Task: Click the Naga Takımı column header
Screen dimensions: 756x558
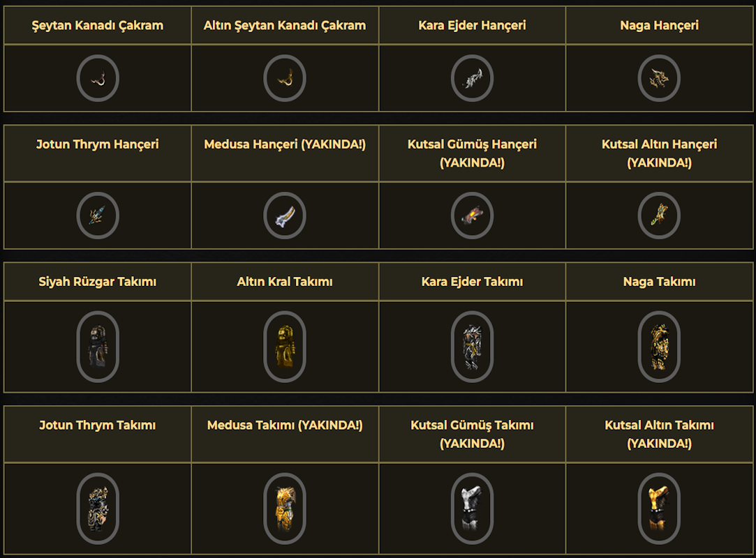Action: (659, 282)
